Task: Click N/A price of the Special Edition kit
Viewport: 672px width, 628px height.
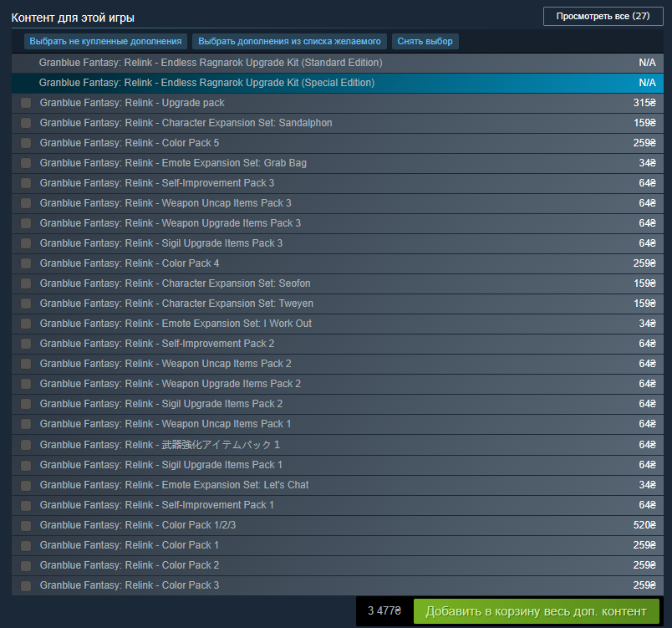Action: tap(647, 83)
